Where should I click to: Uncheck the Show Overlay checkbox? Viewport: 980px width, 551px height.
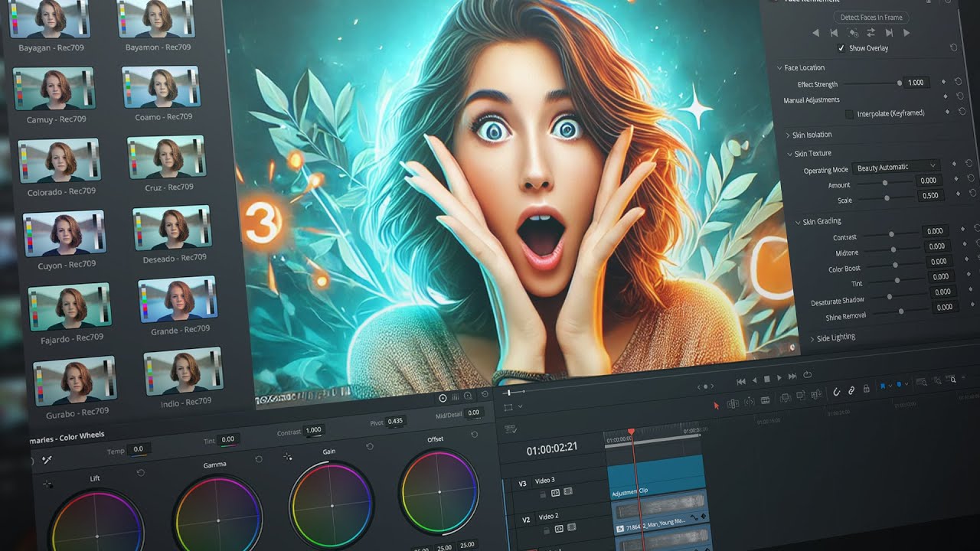point(841,48)
